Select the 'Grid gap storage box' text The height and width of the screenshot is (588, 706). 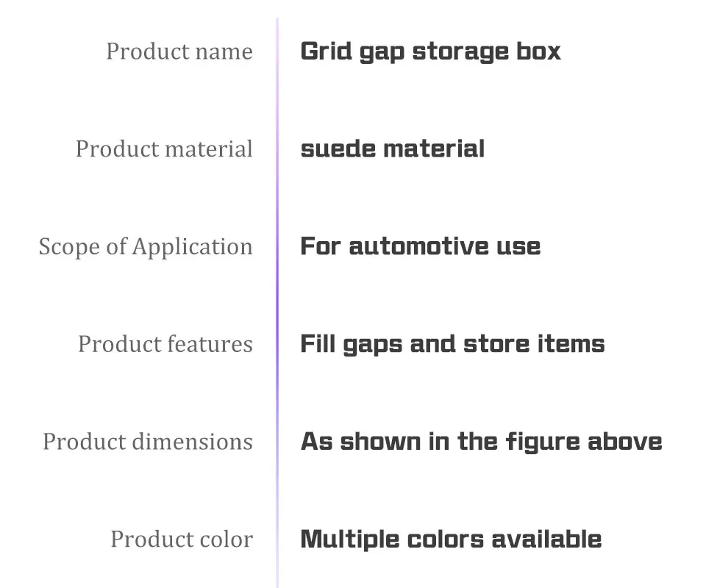coord(430,51)
